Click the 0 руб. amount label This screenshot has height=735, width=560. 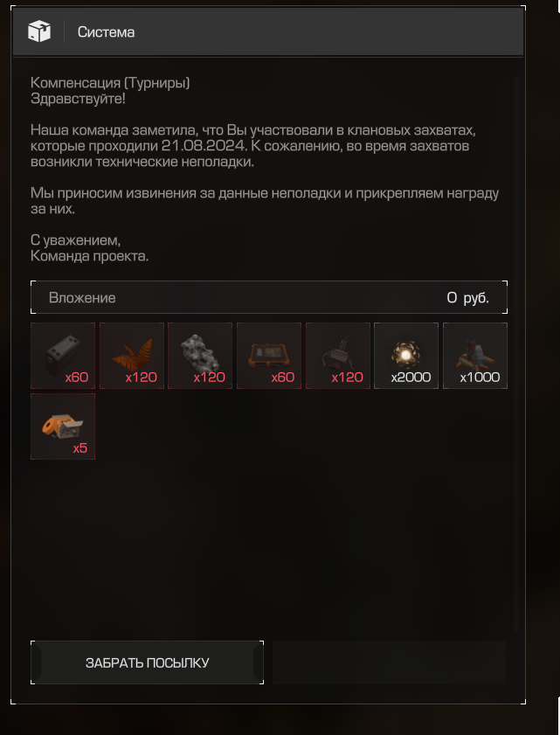tap(467, 298)
